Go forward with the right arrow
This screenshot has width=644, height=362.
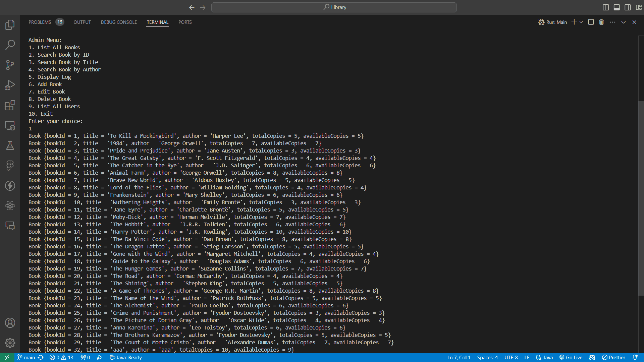(x=203, y=7)
